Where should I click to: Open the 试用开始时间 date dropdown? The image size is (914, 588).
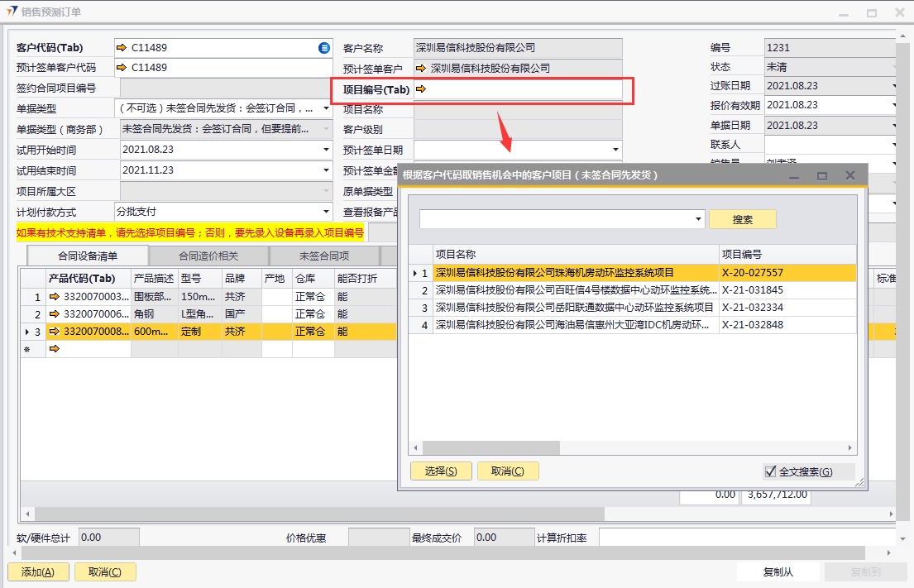[326, 150]
